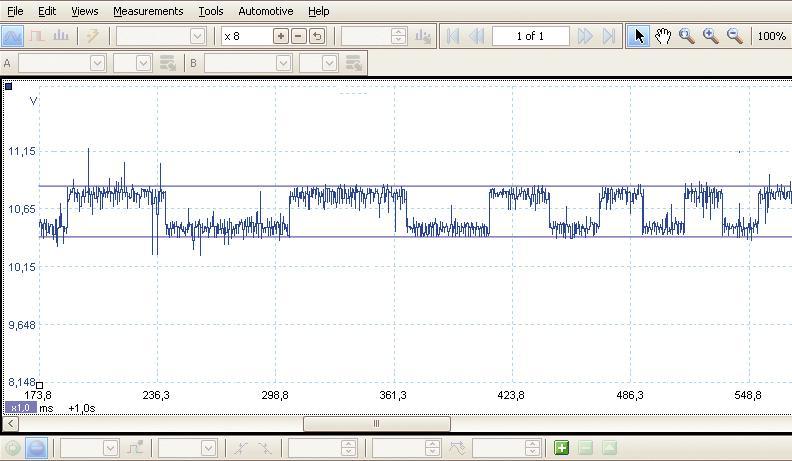The image size is (792, 461).
Task: Click the x 8 zoom factor field
Action: (246, 36)
